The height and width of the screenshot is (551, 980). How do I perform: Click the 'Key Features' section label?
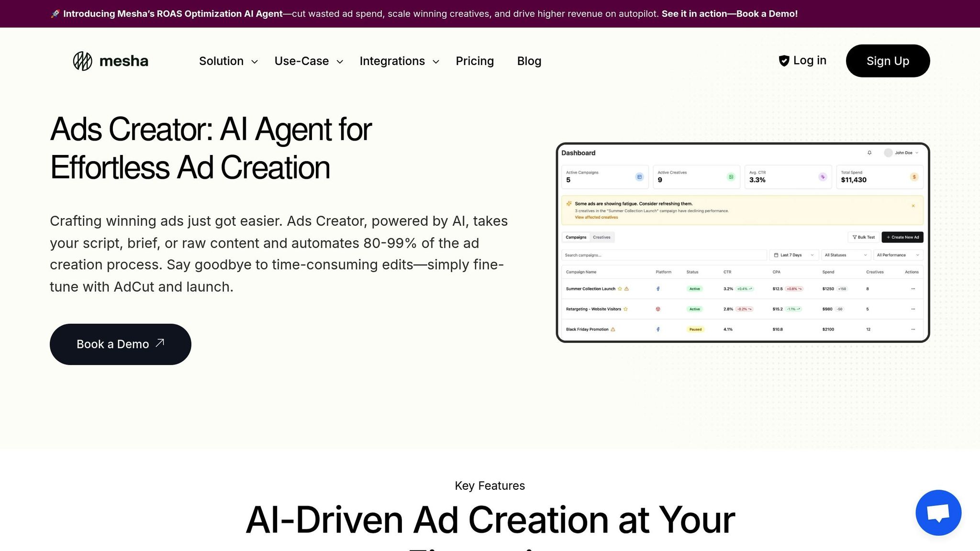pos(490,486)
